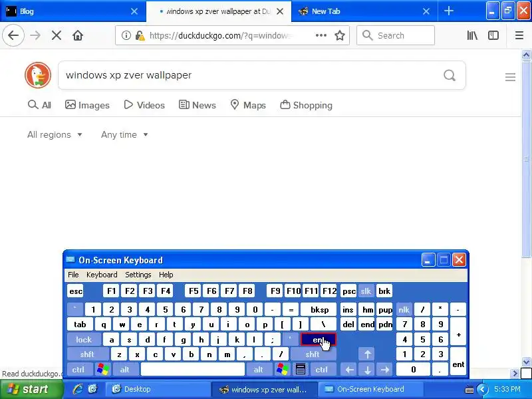Click the bksp key
This screenshot has height=399, width=532.
click(x=319, y=309)
